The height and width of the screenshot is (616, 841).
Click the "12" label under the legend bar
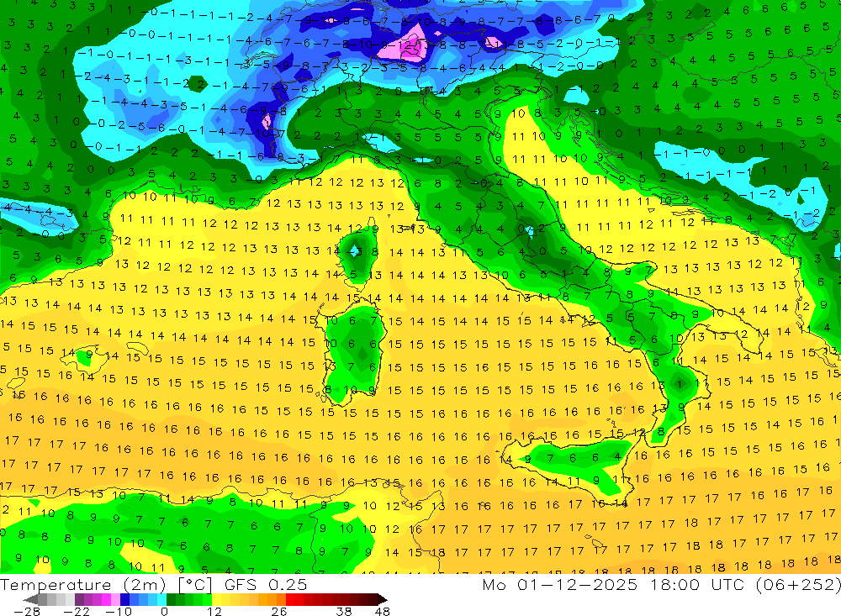pos(214,611)
